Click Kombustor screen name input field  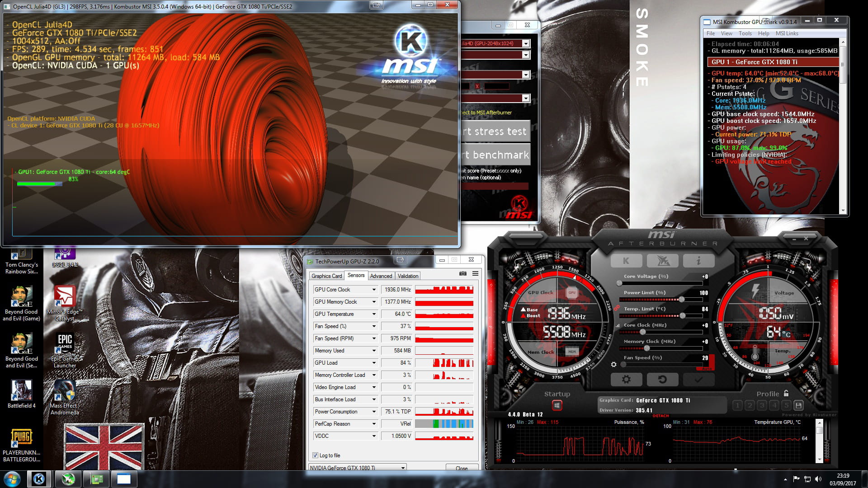[495, 186]
